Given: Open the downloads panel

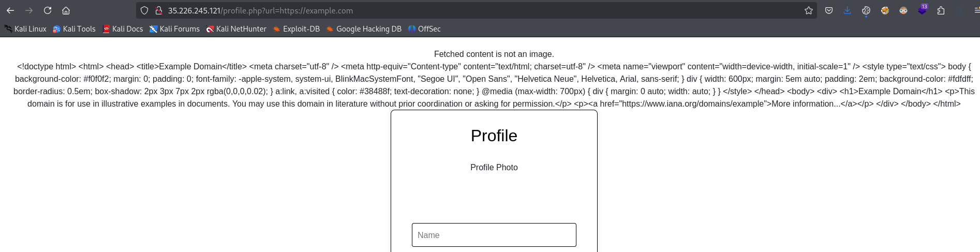Looking at the screenshot, I should tap(848, 10).
